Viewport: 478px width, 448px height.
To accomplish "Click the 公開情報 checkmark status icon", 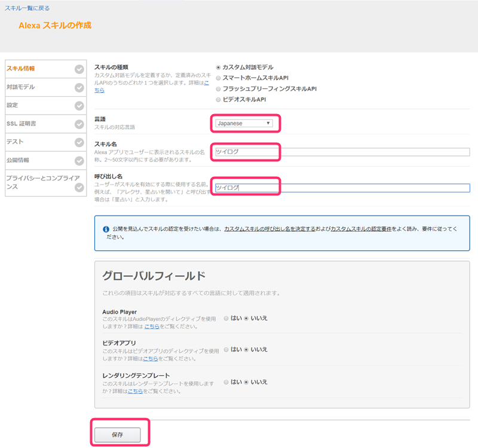I will pos(79,161).
